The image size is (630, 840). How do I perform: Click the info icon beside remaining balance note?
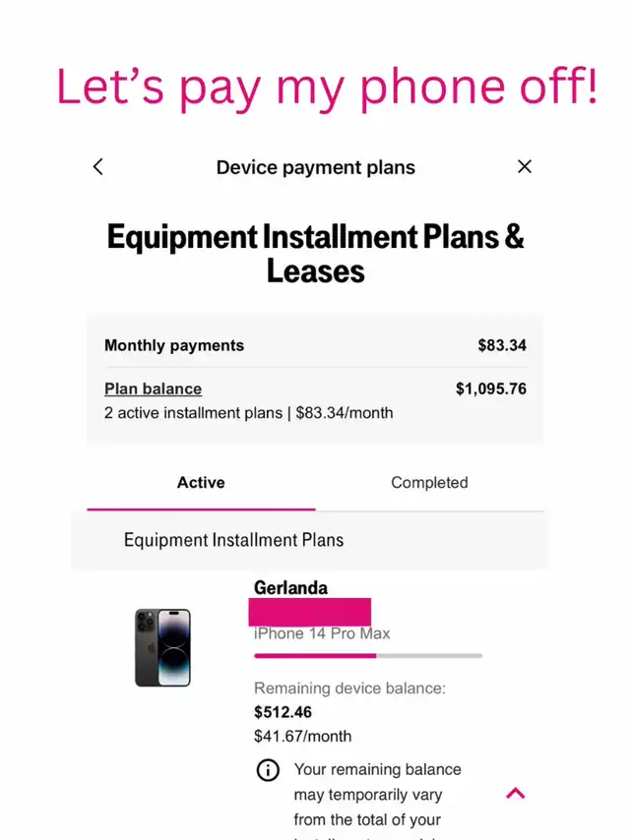pos(268,770)
